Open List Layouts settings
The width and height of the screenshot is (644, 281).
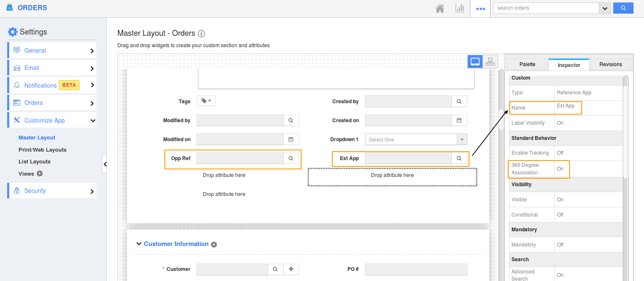(34, 162)
